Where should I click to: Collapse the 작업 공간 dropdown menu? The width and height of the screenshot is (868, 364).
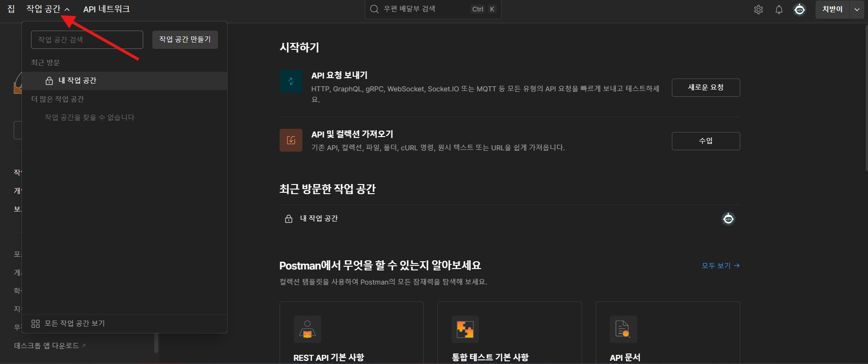(x=48, y=9)
